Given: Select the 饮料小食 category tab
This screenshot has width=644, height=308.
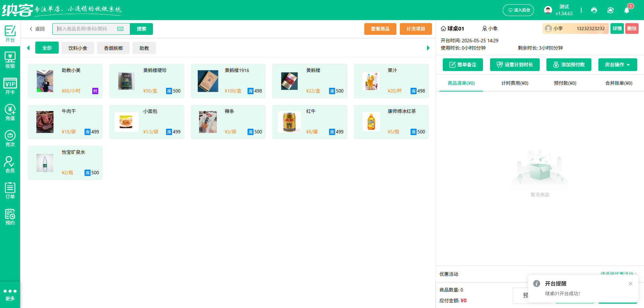Looking at the screenshot, I should coord(78,48).
